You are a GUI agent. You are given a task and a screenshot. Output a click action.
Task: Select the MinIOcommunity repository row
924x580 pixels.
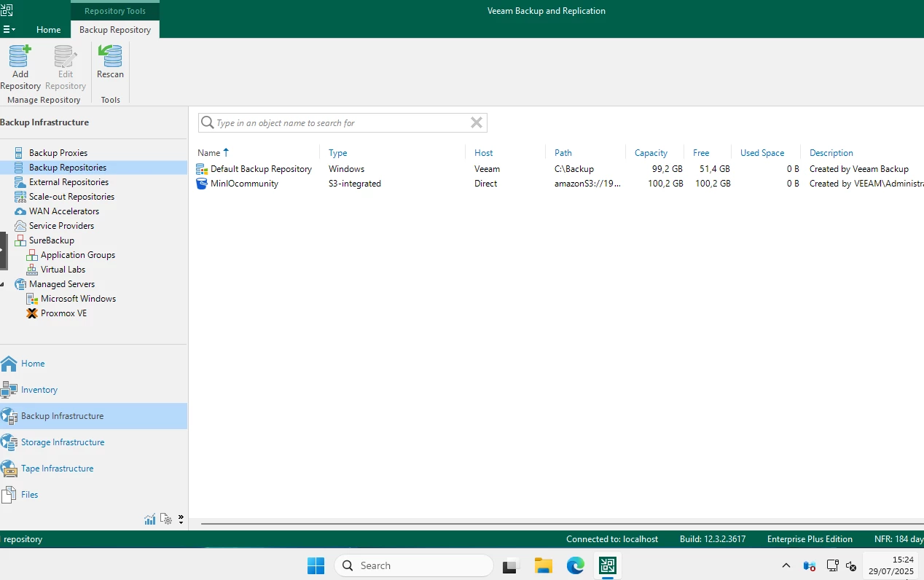(559, 184)
